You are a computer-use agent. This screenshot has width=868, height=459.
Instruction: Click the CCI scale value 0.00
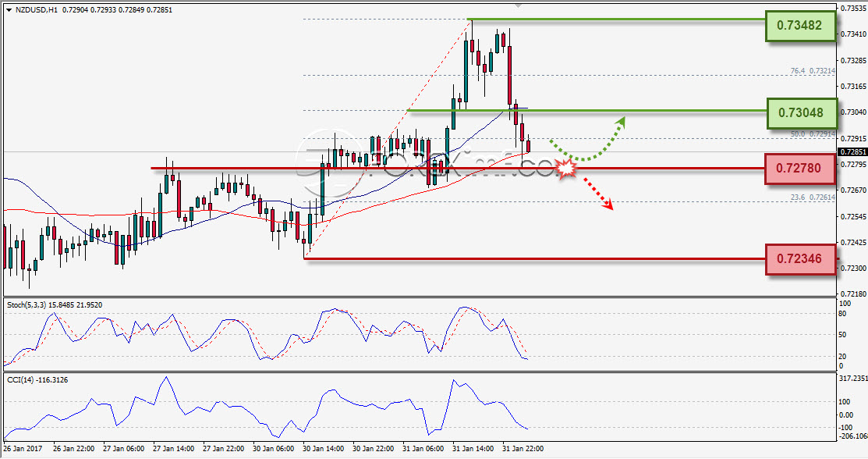846,415
